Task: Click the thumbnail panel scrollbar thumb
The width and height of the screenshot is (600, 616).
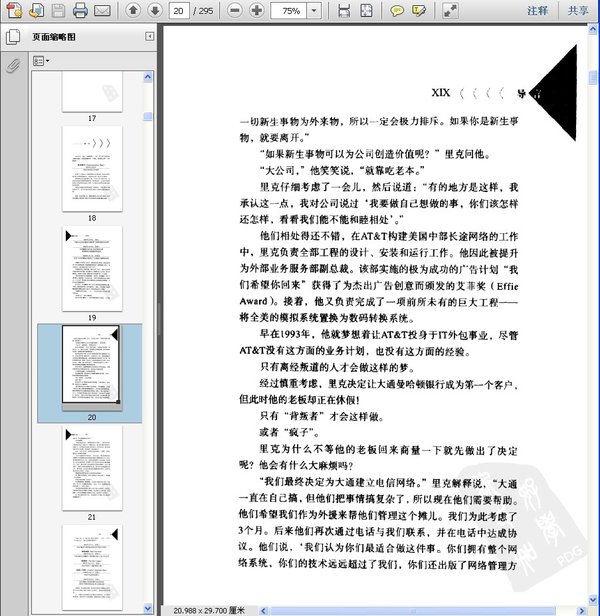Action: [148, 116]
